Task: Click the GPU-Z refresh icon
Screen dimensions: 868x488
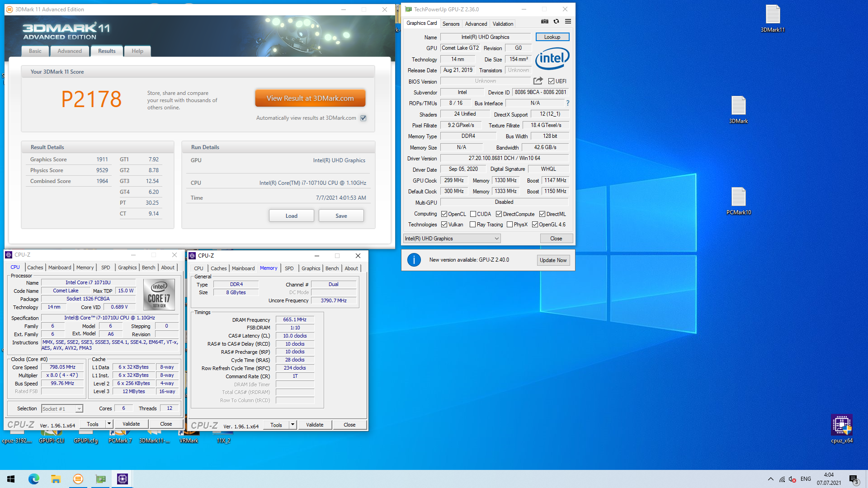Action: click(x=557, y=21)
